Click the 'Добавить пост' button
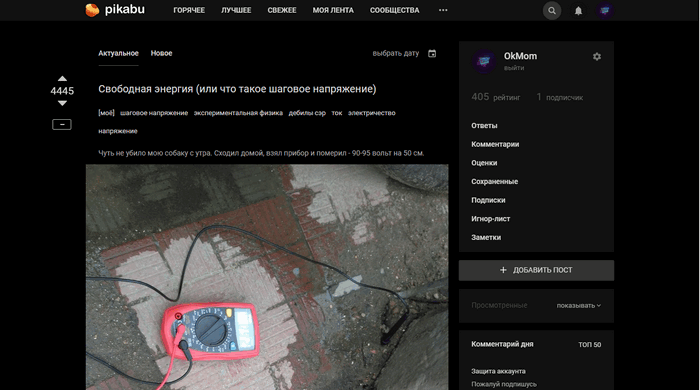The height and width of the screenshot is (390, 700). click(536, 270)
